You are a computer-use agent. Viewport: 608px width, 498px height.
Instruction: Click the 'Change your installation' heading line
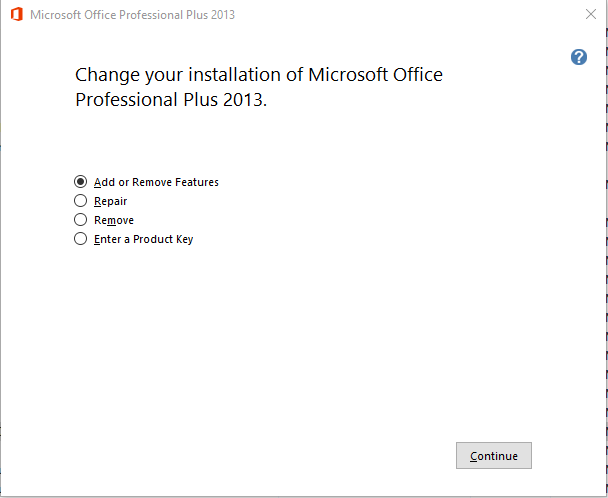tap(258, 75)
